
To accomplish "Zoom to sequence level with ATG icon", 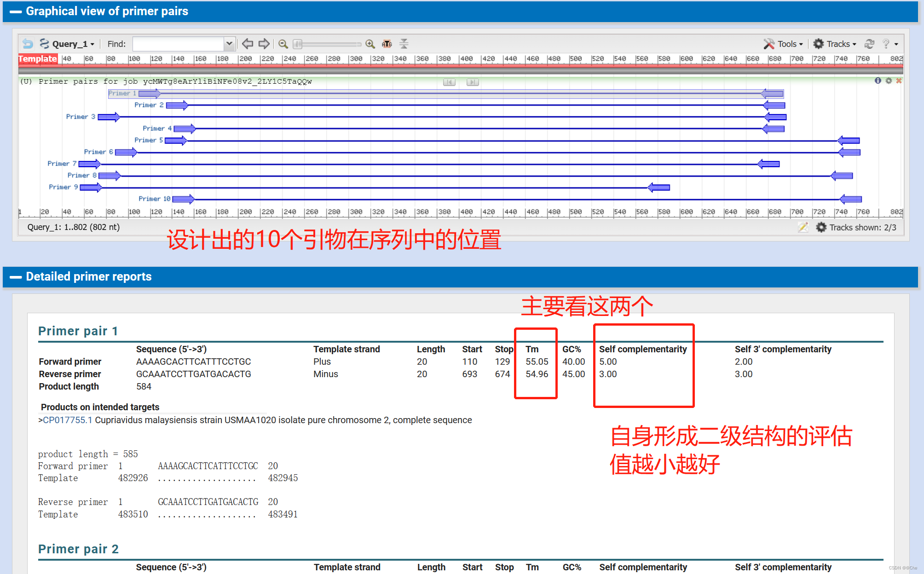I will [x=387, y=44].
